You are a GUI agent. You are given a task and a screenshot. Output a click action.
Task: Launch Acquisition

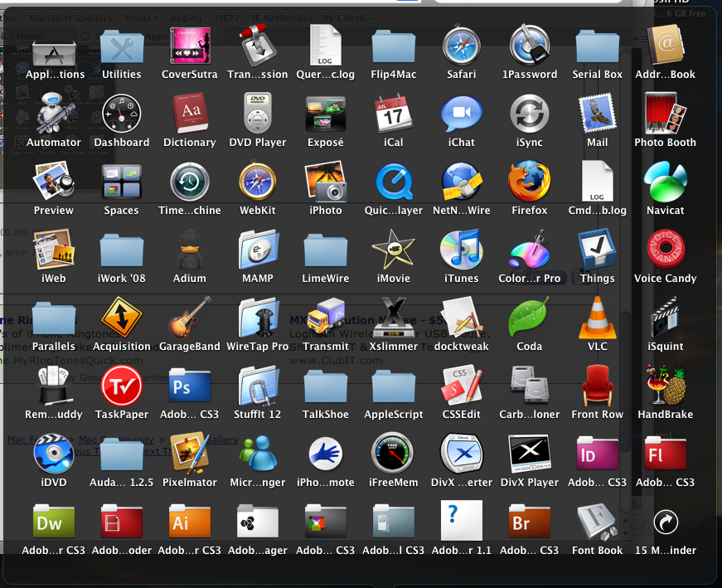122,317
